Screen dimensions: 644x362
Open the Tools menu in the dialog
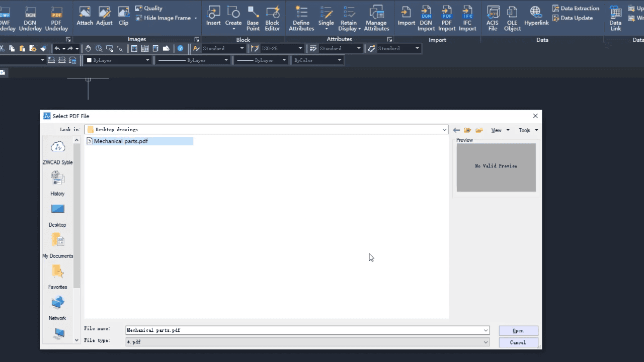click(x=528, y=130)
